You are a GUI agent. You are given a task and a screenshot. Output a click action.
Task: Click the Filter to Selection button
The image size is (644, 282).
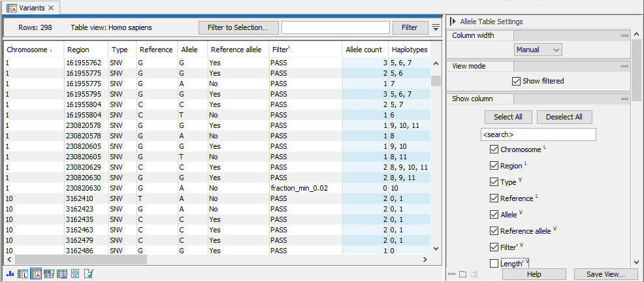pos(238,27)
